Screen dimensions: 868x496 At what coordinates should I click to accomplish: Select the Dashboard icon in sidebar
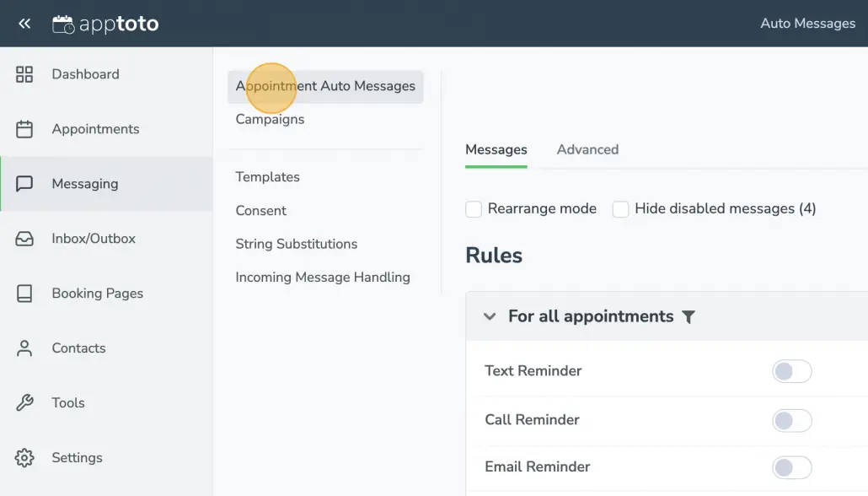pyautogui.click(x=24, y=74)
